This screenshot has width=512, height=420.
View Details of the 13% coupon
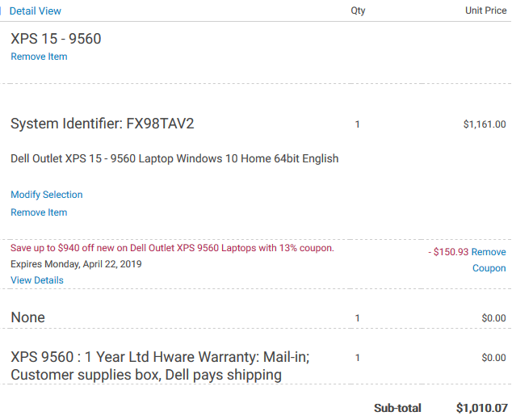click(x=37, y=280)
